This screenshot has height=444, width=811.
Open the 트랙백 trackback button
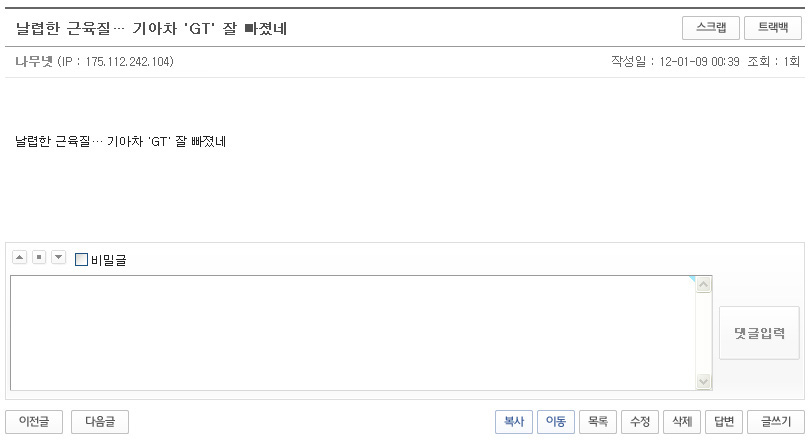click(773, 27)
